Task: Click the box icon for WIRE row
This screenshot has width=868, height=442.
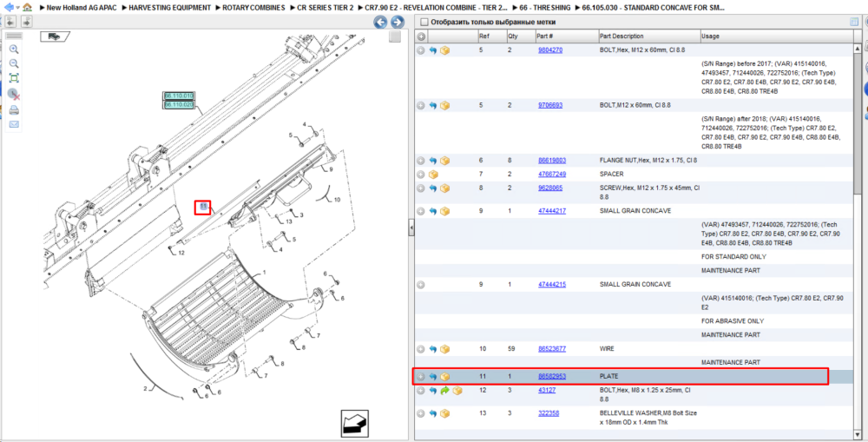Action: click(x=444, y=349)
